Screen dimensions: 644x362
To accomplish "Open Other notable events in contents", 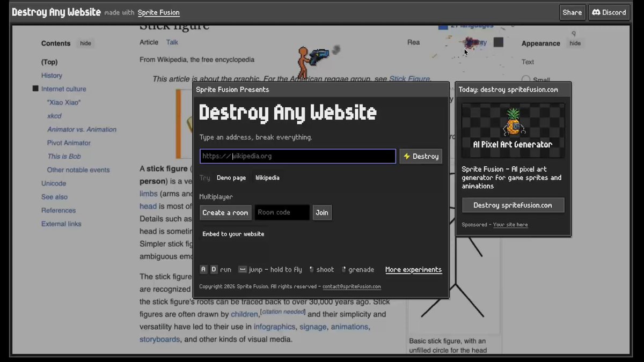I will tap(78, 170).
